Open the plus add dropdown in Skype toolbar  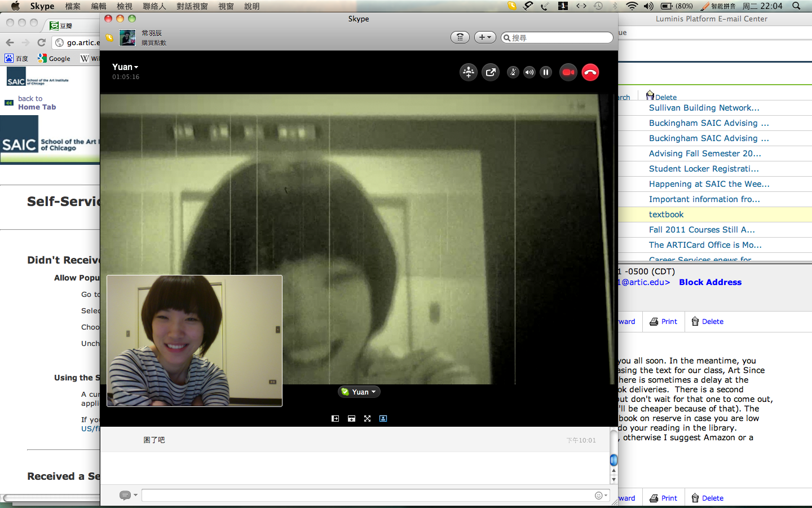point(485,37)
